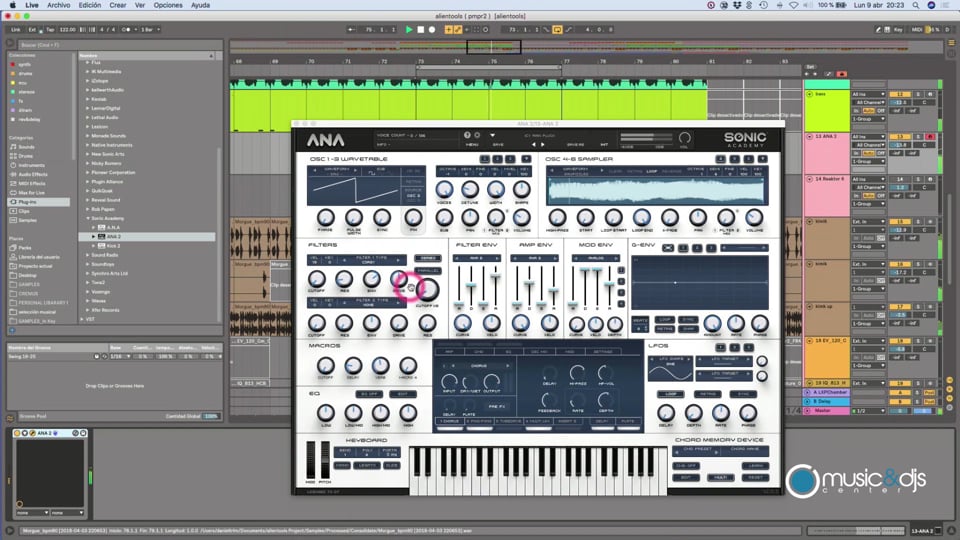Click the red synths collection tag

pos(13,64)
